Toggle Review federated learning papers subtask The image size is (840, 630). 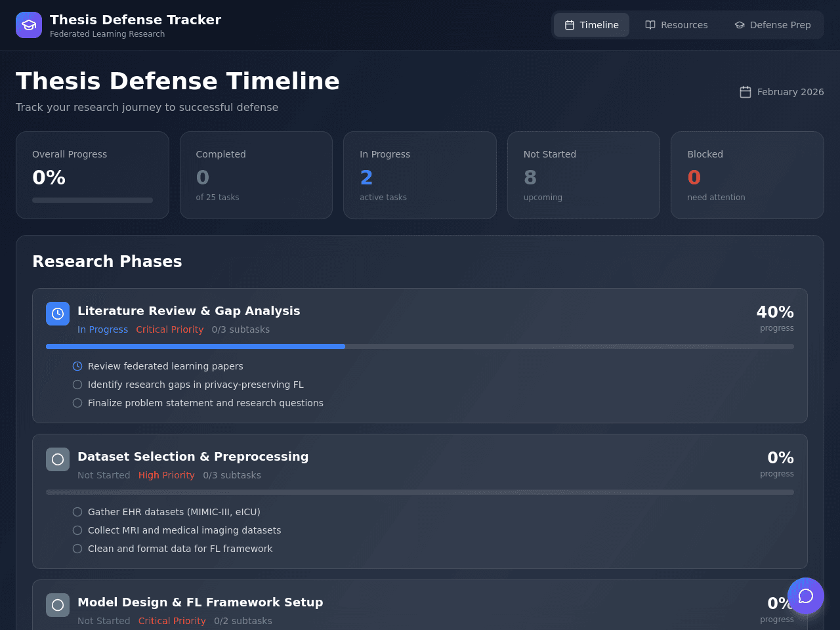[x=77, y=366]
